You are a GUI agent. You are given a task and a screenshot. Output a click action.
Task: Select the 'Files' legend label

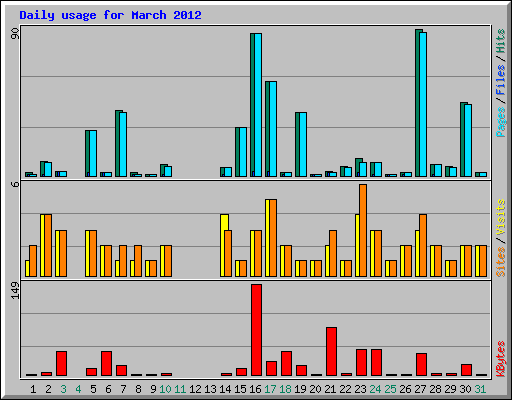click(501, 79)
